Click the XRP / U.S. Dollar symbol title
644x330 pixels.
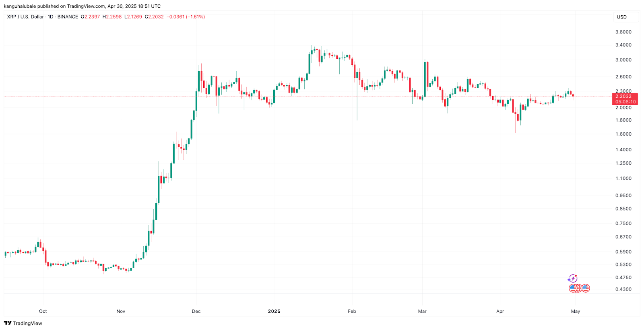25,17
